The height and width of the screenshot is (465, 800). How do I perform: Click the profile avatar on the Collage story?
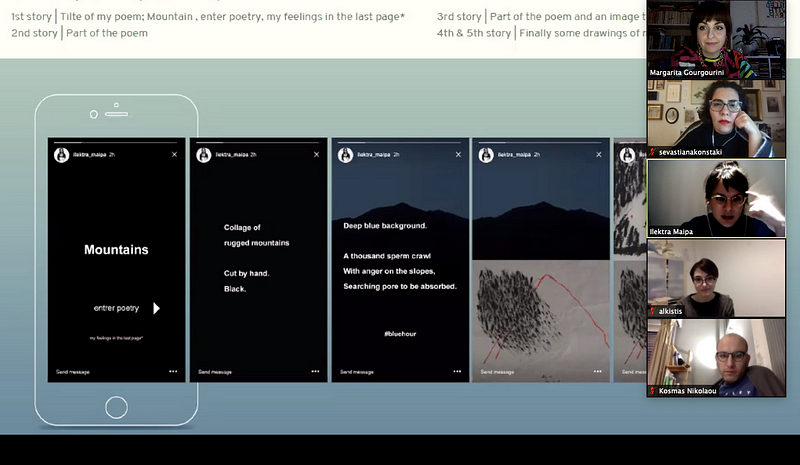pos(205,155)
